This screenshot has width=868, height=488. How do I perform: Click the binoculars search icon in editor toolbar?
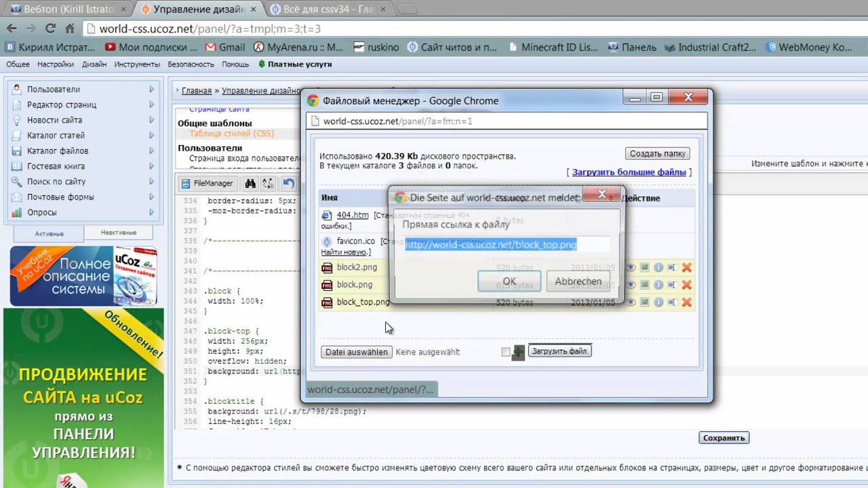(x=250, y=183)
